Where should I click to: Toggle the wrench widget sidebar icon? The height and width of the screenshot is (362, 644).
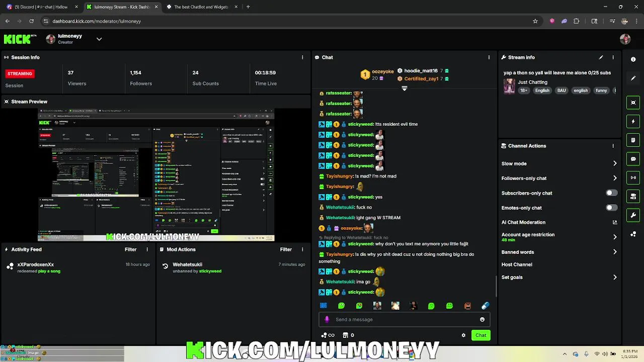pos(633,215)
